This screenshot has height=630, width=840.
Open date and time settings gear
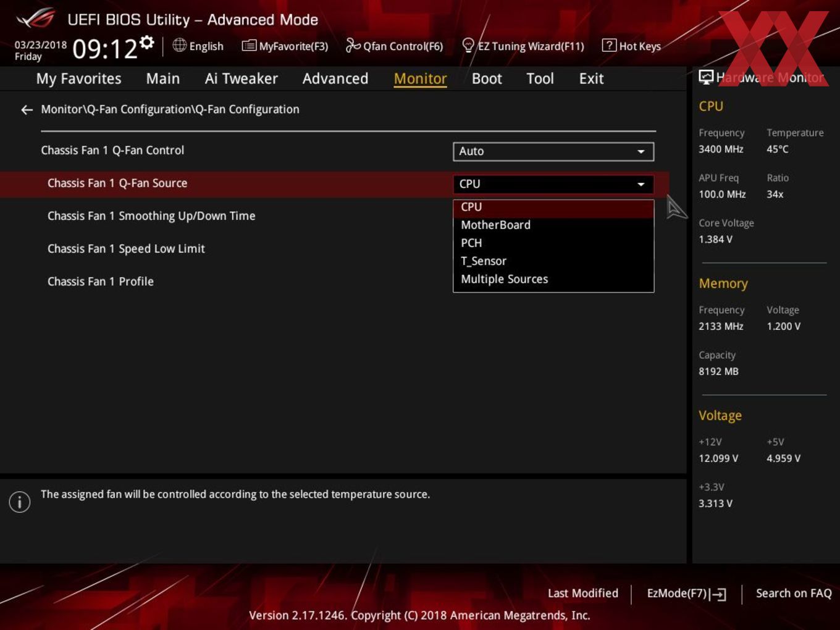147,42
